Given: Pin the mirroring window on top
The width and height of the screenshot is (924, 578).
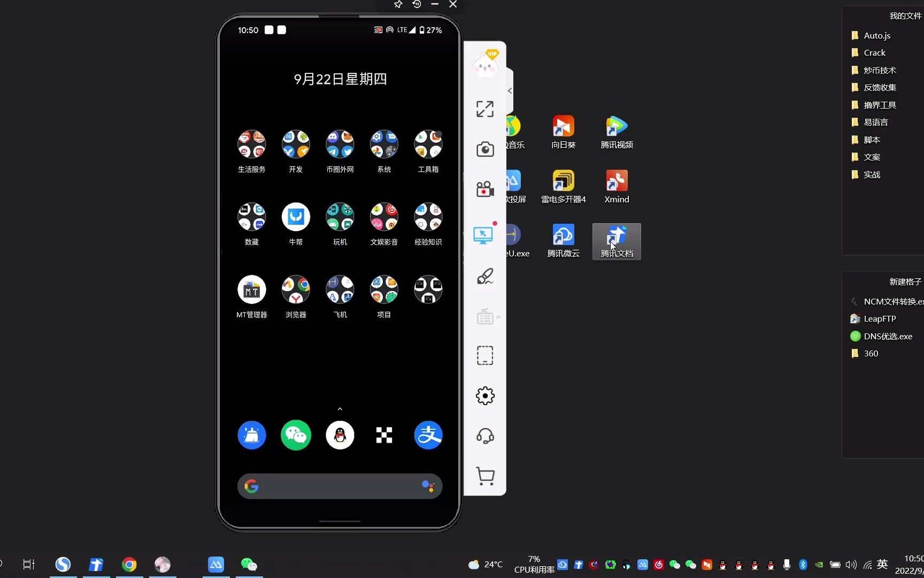Looking at the screenshot, I should [x=398, y=4].
